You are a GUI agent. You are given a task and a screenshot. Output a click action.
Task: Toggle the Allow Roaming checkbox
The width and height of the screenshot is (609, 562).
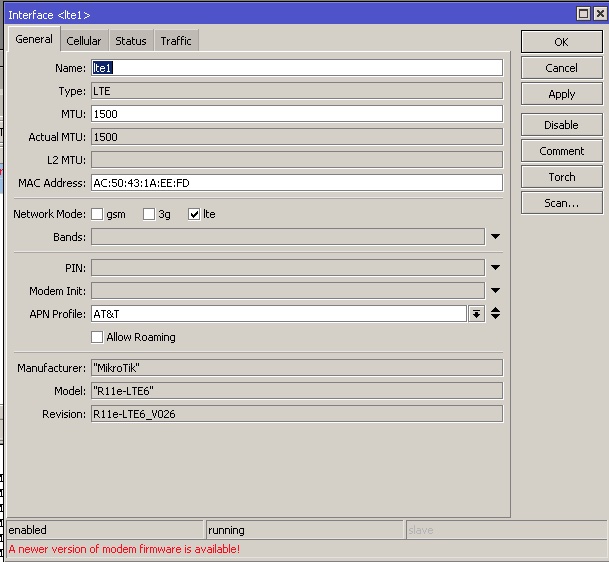[x=97, y=337]
